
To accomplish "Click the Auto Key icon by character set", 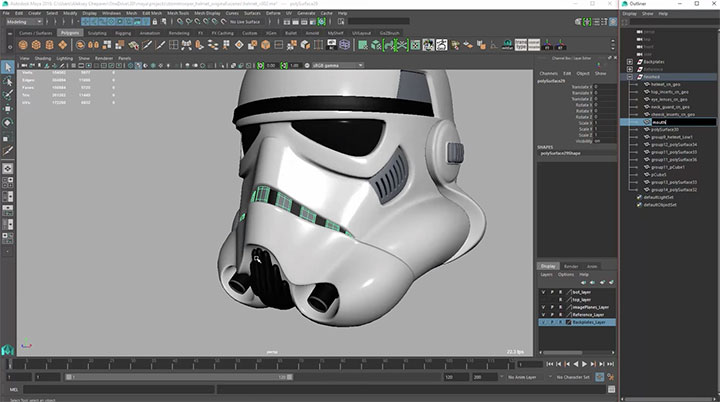I will click(x=600, y=377).
